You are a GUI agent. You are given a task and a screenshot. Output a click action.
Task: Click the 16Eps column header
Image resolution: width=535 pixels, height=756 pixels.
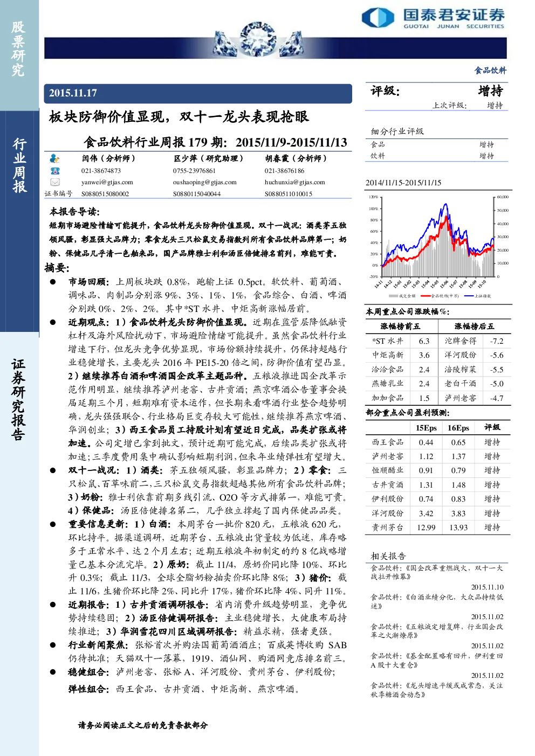458,428
